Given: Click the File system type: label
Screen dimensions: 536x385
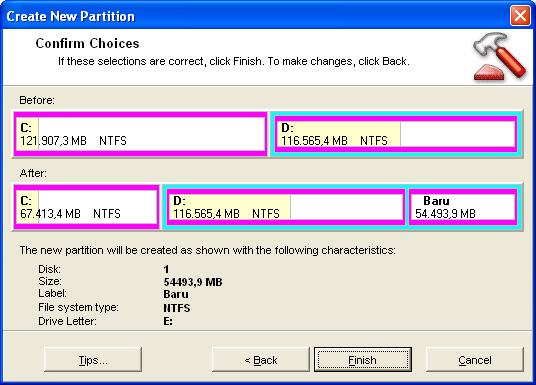Looking at the screenshot, I should pos(78,307).
